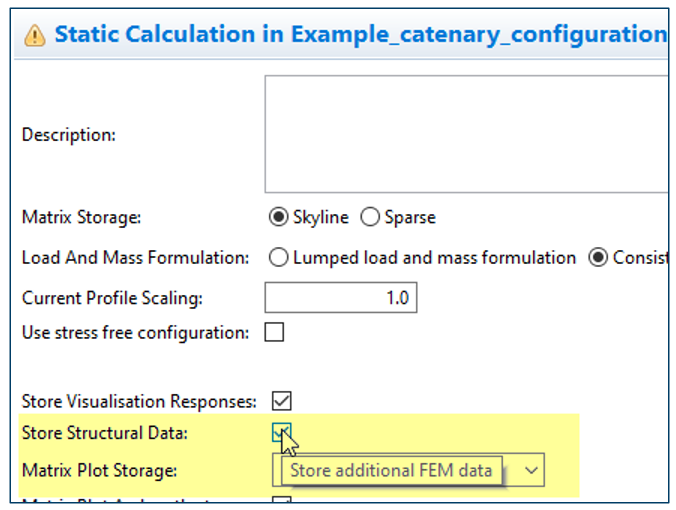The width and height of the screenshot is (676, 510).
Task: Toggle the checkbox below Matrix Plot Storage
Action: (x=282, y=500)
